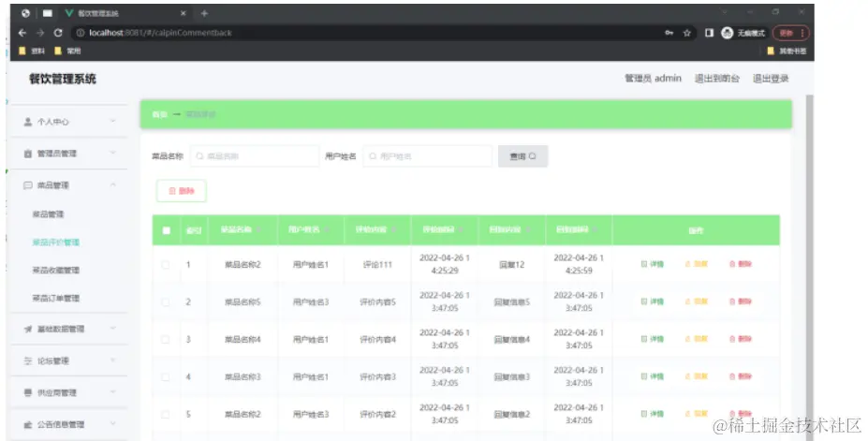Reload the page with browser refresh icon
This screenshot has width=868, height=441.
[58, 33]
